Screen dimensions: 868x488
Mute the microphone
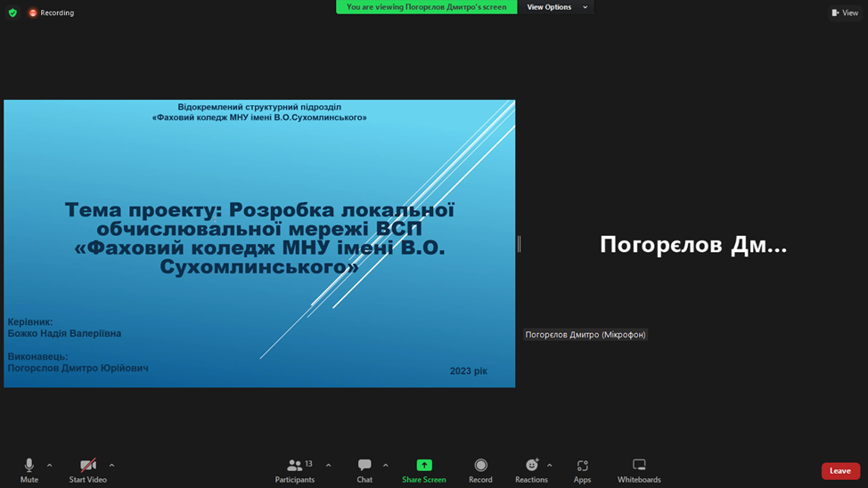pyautogui.click(x=29, y=471)
